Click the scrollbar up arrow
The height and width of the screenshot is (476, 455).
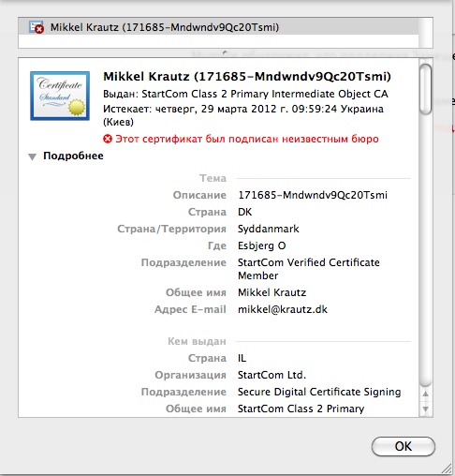click(425, 394)
